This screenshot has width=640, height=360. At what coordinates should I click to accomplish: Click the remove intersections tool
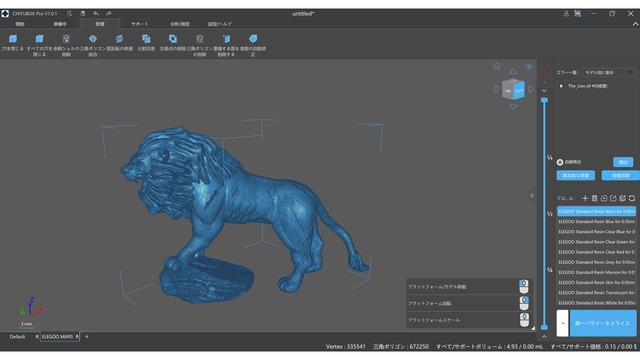(173, 42)
